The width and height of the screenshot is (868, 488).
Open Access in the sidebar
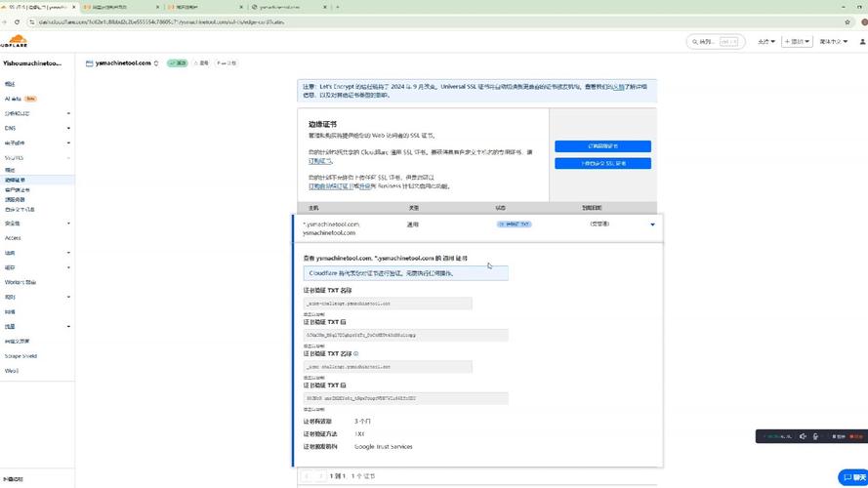pos(13,238)
